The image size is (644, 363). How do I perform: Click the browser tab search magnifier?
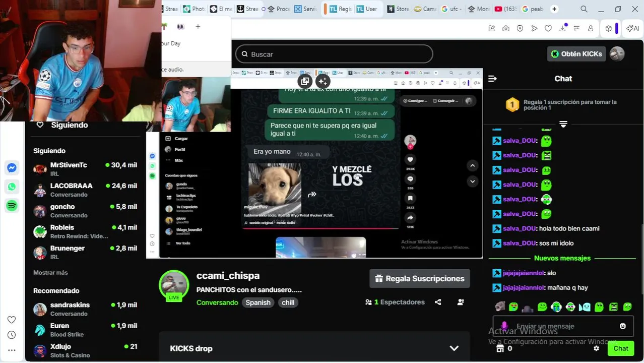click(584, 9)
